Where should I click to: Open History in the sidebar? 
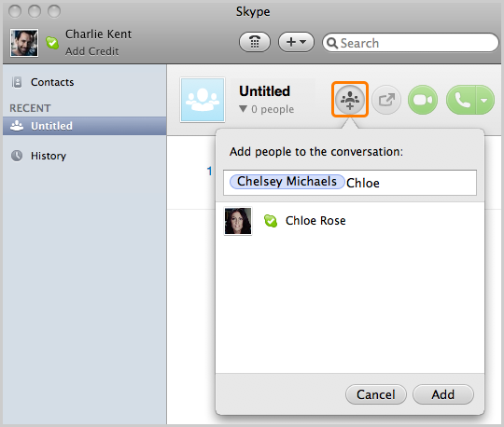[49, 156]
